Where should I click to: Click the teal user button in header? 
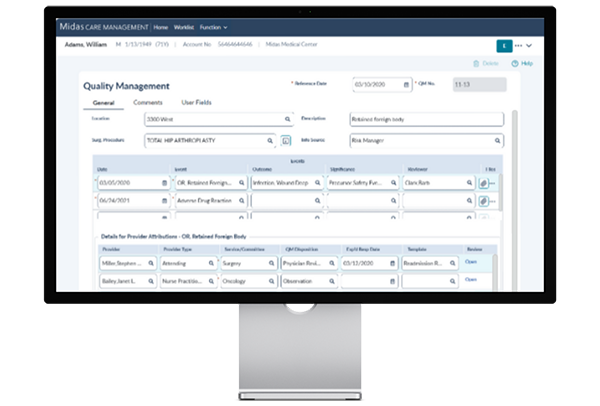point(504,46)
